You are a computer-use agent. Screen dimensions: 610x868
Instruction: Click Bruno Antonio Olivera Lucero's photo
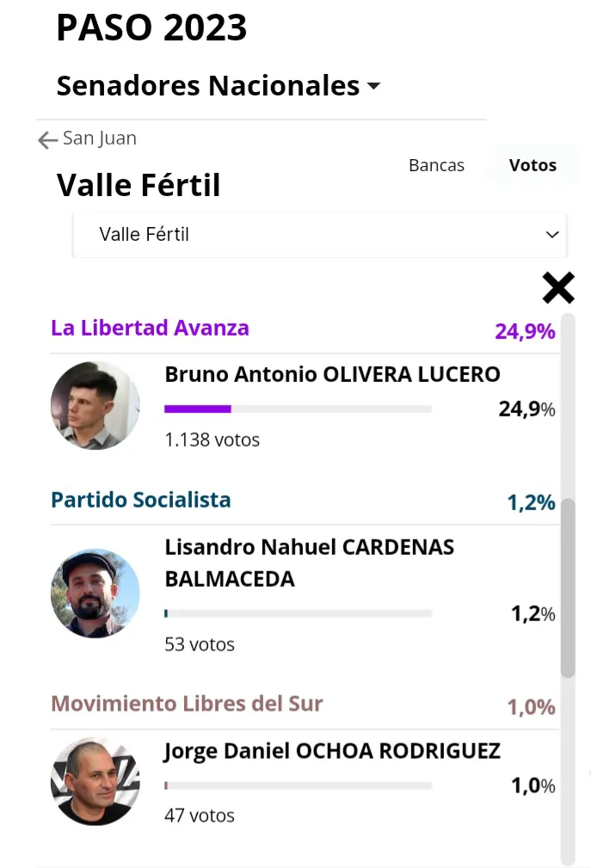[x=95, y=405]
